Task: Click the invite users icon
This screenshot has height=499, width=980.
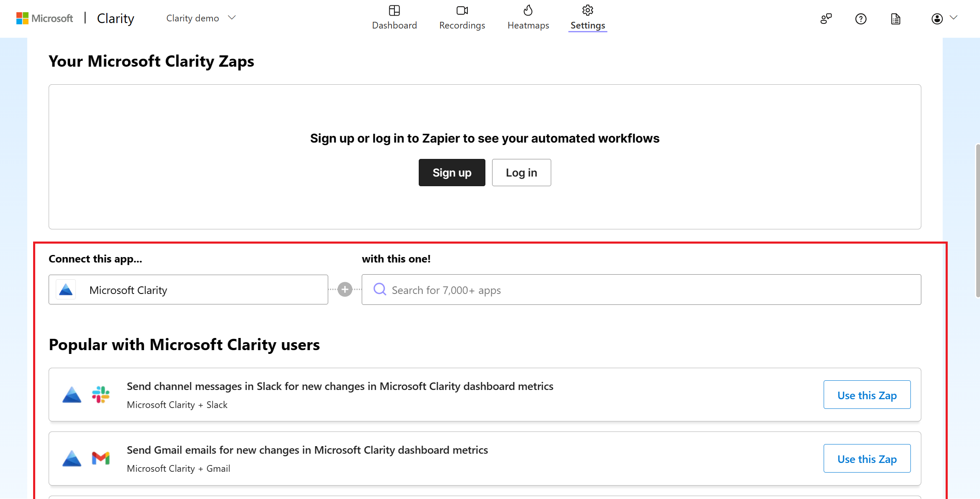Action: (x=825, y=18)
